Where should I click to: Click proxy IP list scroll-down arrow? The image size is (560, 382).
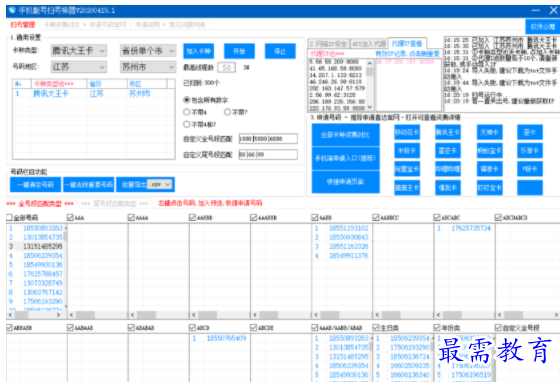[370, 107]
